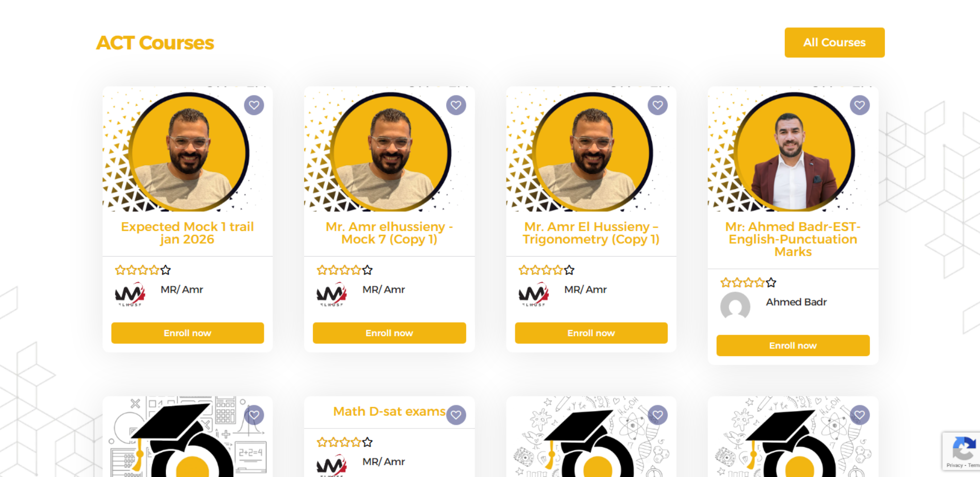Favorite the Expected Mock 1 trail course

254,105
